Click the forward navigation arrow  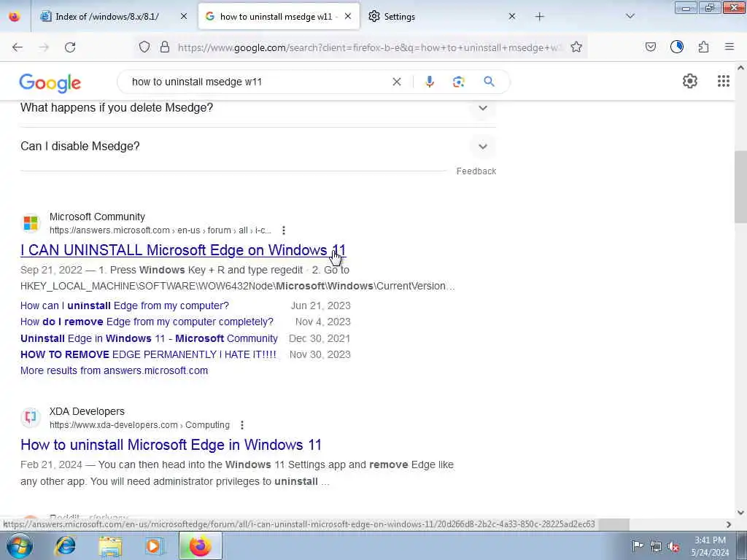[44, 47]
